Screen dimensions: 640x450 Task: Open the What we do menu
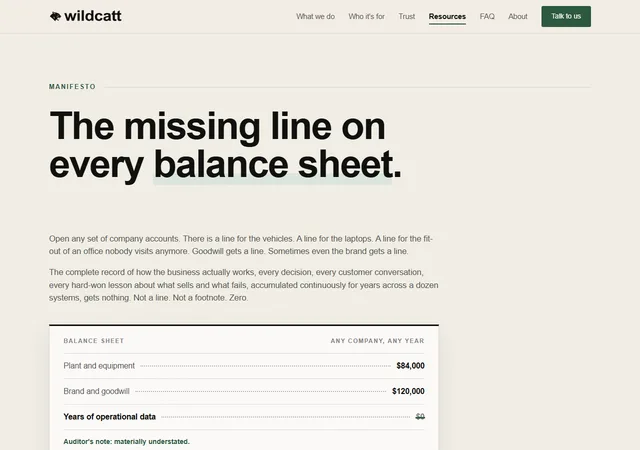316,16
